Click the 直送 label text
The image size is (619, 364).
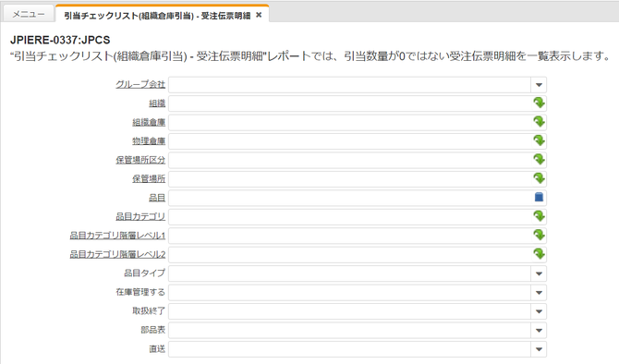tap(157, 348)
